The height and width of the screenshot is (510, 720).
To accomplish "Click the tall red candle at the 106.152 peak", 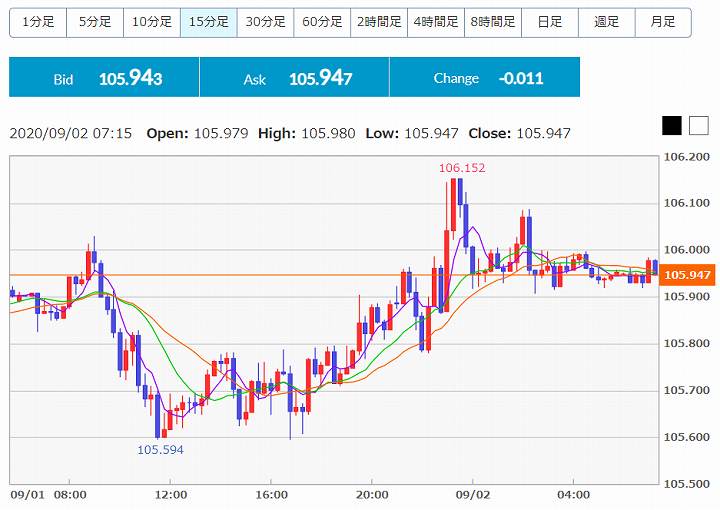I will click(453, 204).
